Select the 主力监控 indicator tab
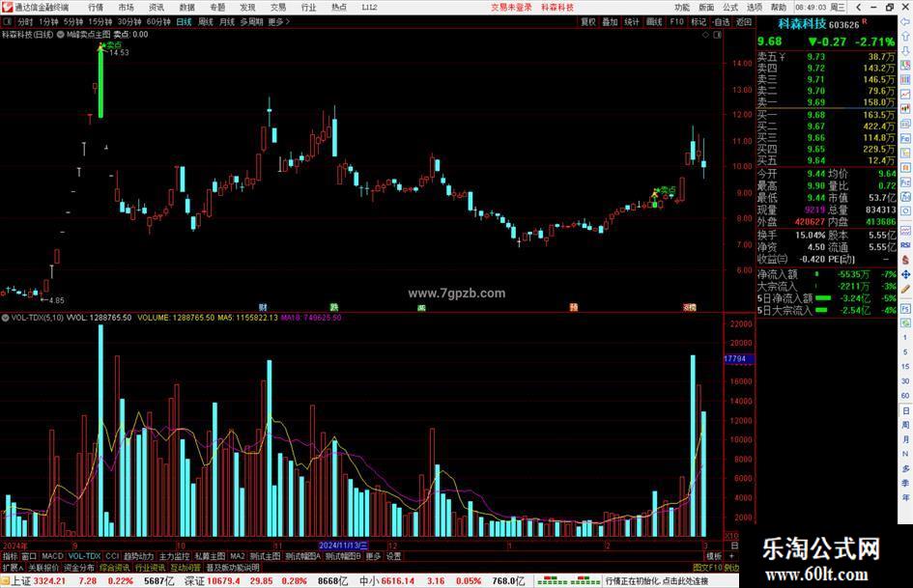 (x=174, y=556)
